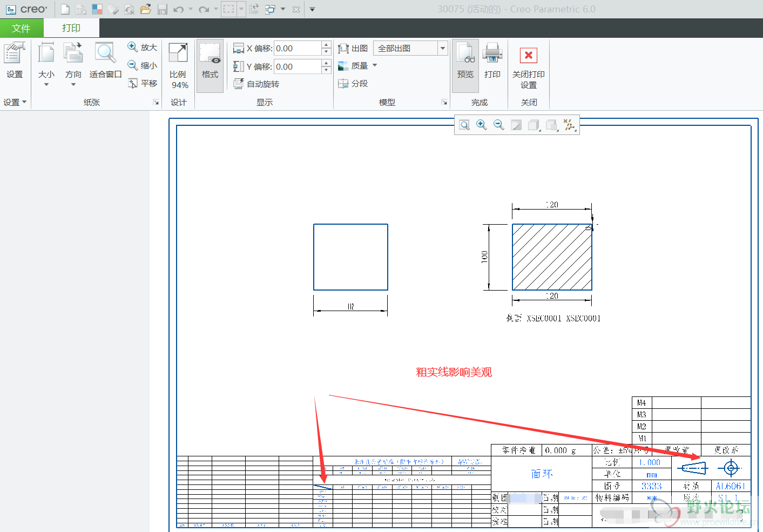The height and width of the screenshot is (532, 763).
Task: Click 缩小 zoom out in ribbon
Action: tap(143, 65)
